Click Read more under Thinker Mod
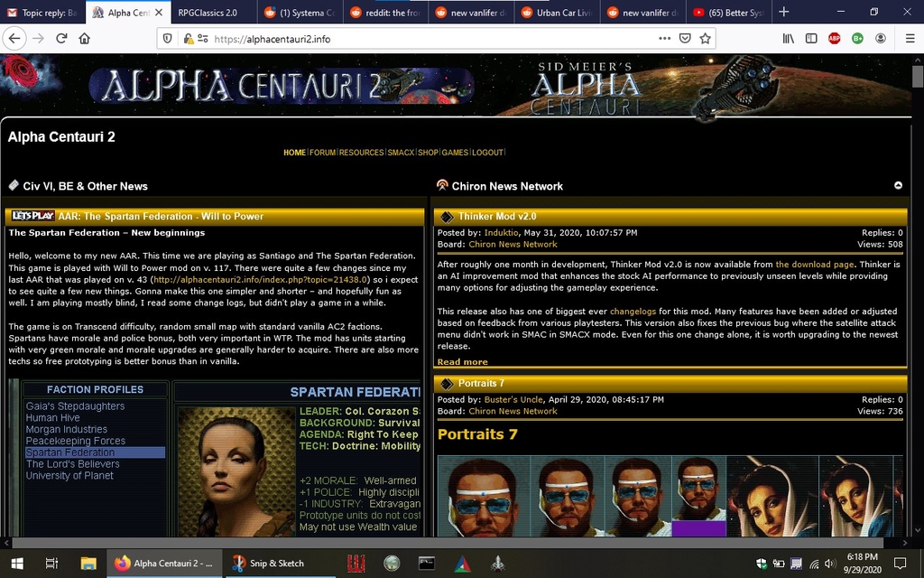 pyautogui.click(x=462, y=362)
